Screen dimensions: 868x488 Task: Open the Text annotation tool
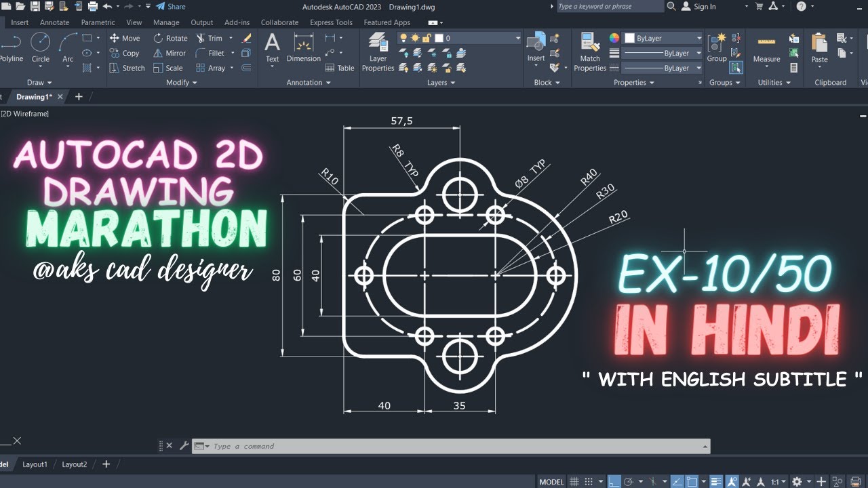272,47
